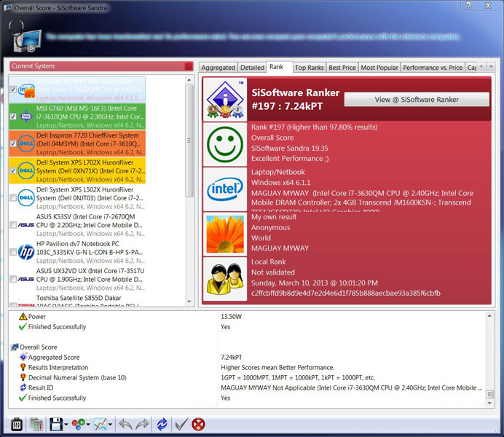Click the red Current System header square
This screenshot has width=504, height=437.
click(x=189, y=66)
